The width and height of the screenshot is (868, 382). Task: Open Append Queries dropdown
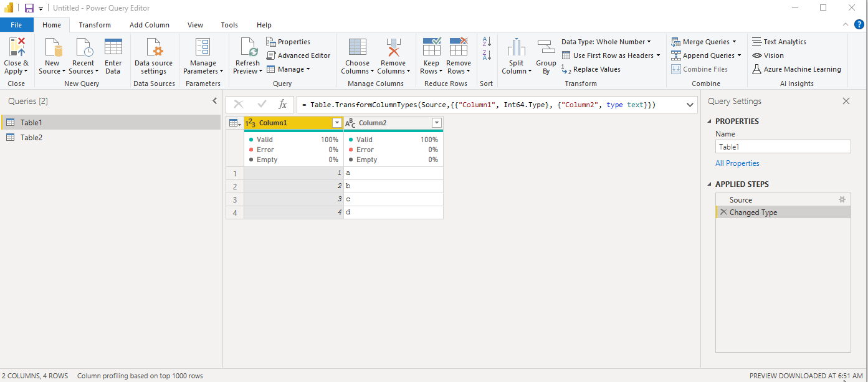[x=706, y=55]
